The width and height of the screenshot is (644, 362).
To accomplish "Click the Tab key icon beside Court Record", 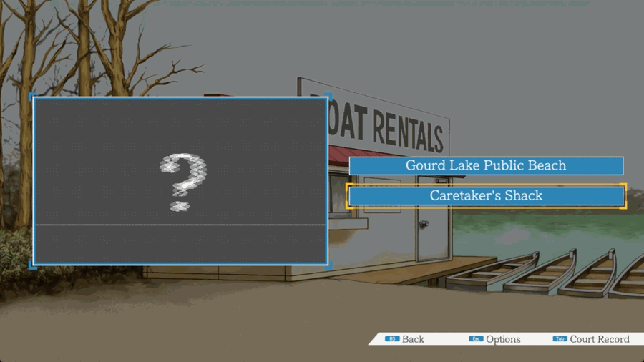I will click(x=560, y=338).
